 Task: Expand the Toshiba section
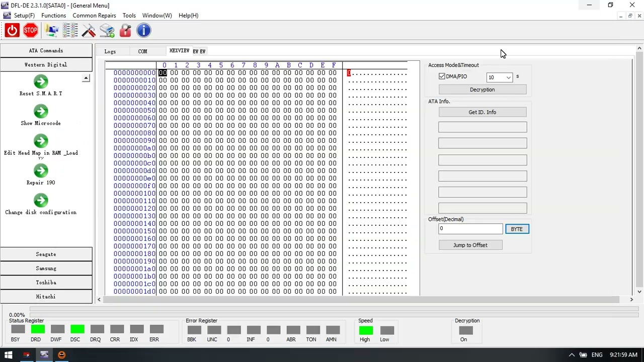click(46, 283)
